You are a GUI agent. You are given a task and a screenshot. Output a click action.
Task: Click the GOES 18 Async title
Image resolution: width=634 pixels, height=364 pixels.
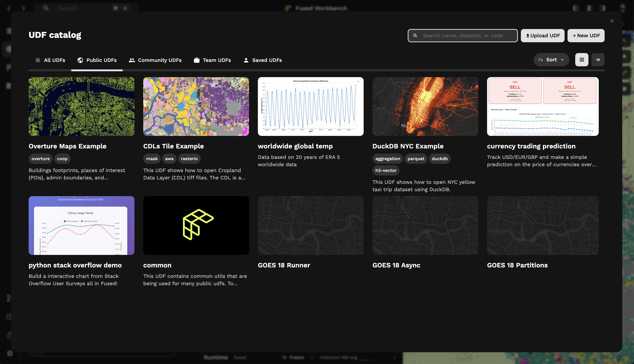397,265
